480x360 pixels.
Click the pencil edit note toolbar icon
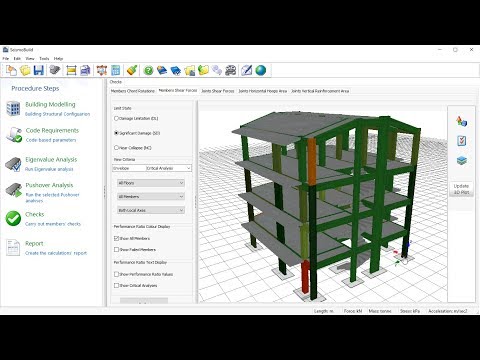pyautogui.click(x=247, y=70)
